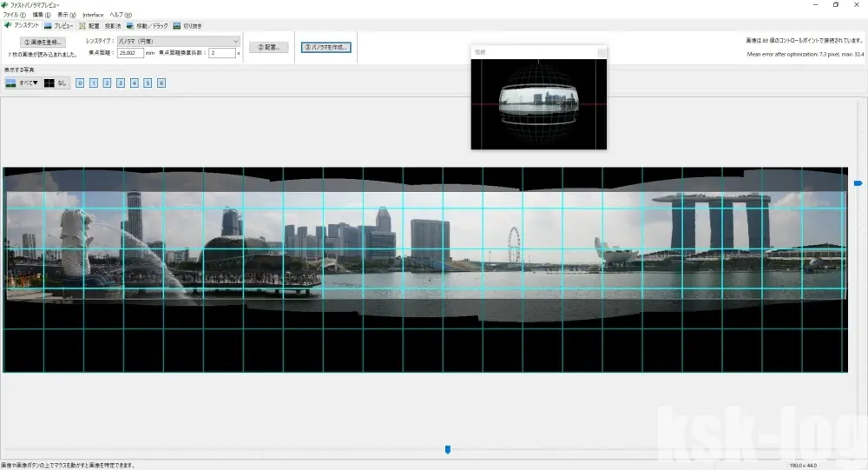
Task: Switch to the 投影法 projection tab
Action: tap(113, 26)
